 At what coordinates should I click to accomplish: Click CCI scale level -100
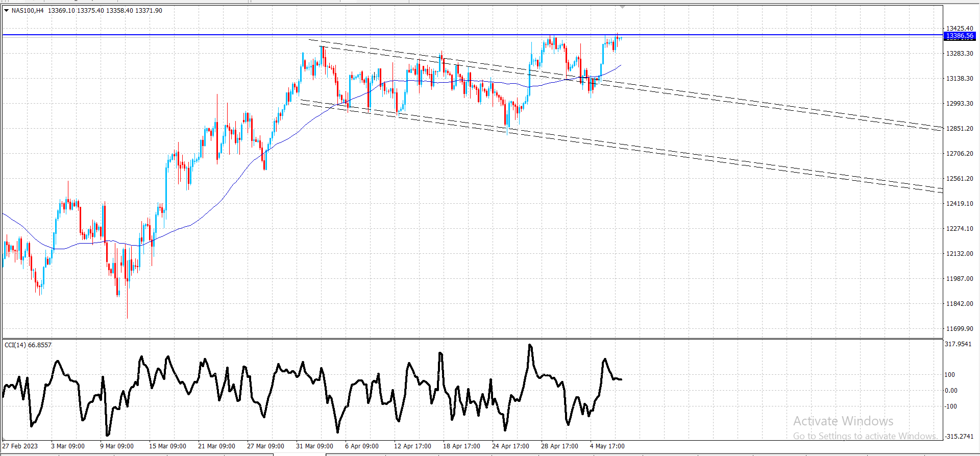[950, 406]
